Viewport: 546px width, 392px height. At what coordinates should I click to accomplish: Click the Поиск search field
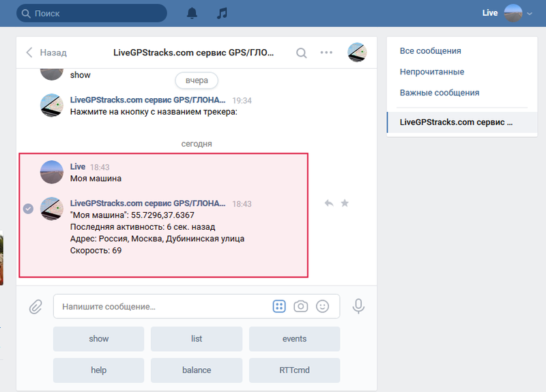point(91,13)
